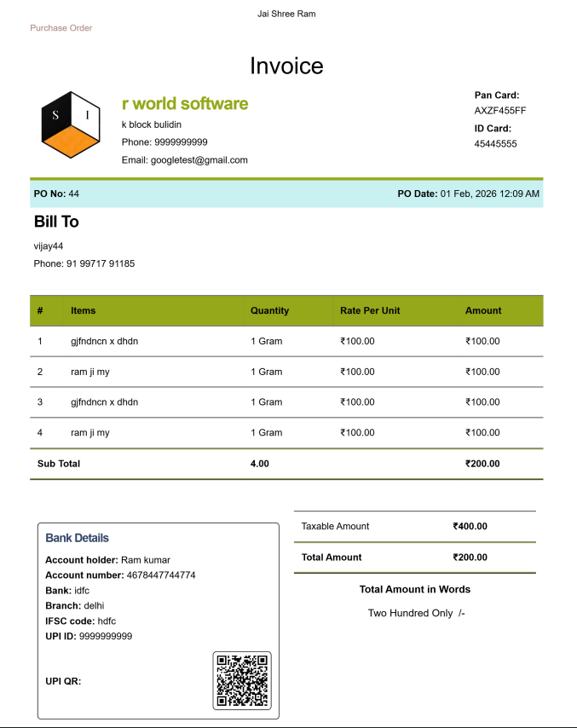The height and width of the screenshot is (728, 577).
Task: Click the Bill To heading
Action: tap(56, 222)
